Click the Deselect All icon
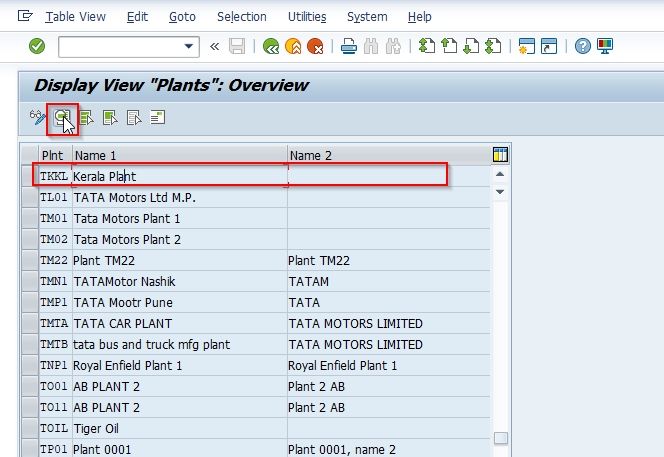Image resolution: width=664 pixels, height=457 pixels. 134,118
